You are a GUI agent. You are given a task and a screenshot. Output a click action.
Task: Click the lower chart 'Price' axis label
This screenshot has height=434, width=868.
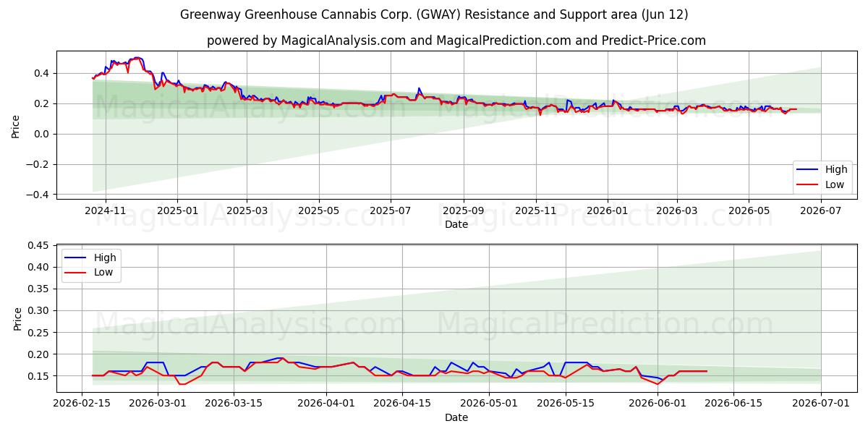(17, 319)
